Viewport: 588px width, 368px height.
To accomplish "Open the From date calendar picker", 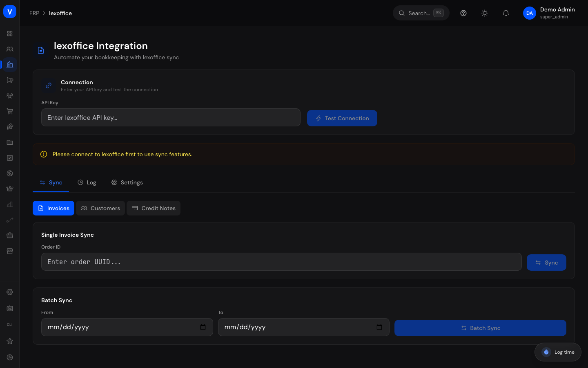I will [203, 327].
